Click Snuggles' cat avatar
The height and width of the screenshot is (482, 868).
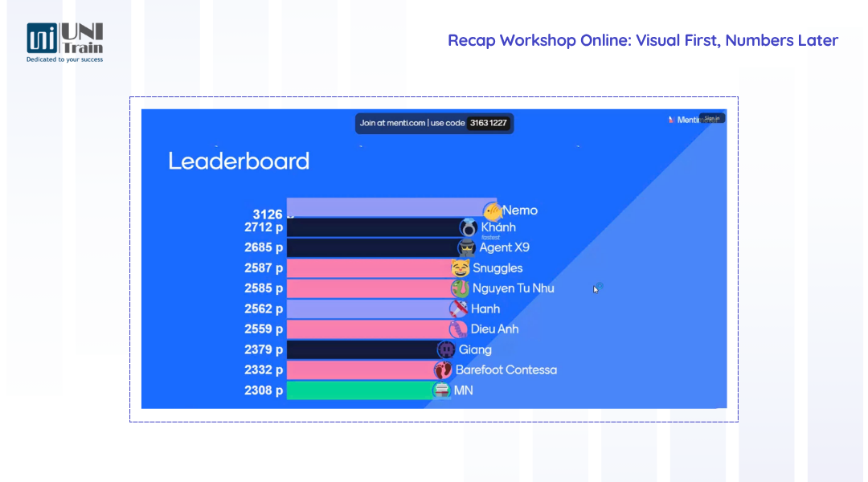coord(460,268)
